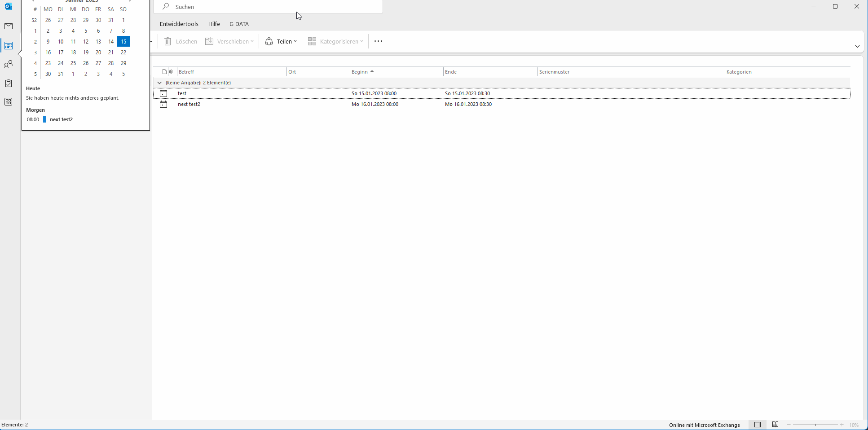Click the calendar icon beside 'next test2'

[163, 104]
